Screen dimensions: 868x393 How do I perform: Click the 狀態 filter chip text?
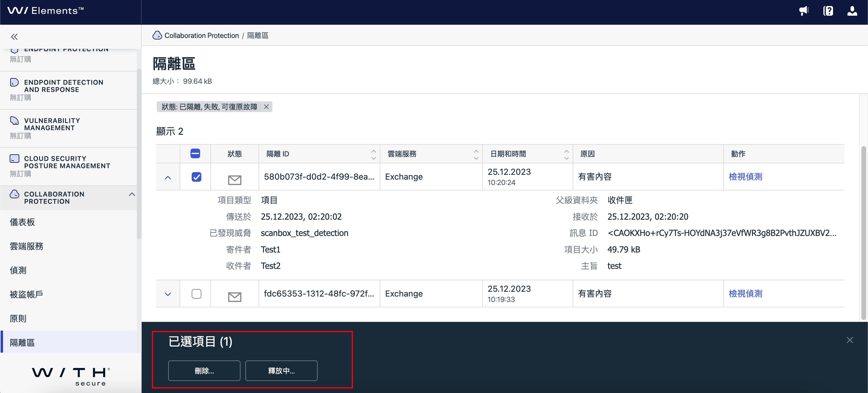(x=209, y=107)
